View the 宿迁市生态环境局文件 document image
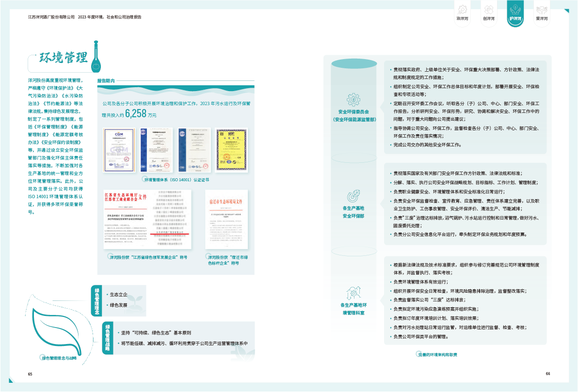Viewport: 578px width, 392px height. [227, 220]
